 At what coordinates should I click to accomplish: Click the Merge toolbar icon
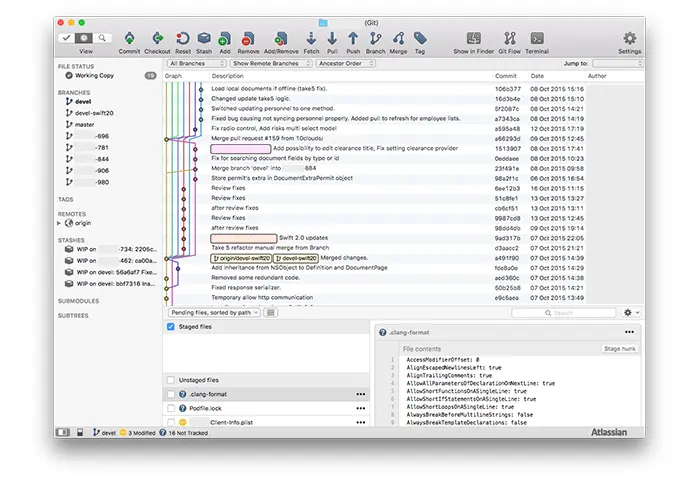[x=398, y=39]
